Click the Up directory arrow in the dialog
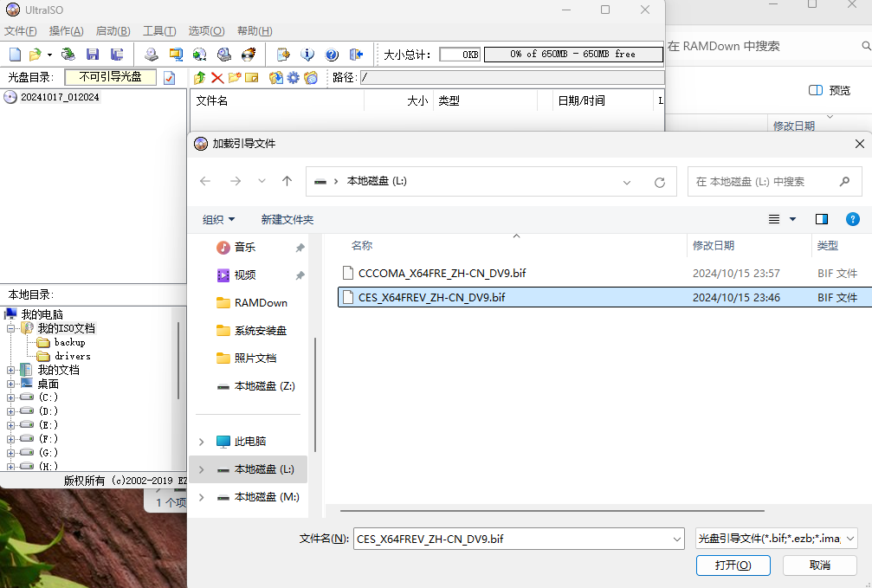The width and height of the screenshot is (872, 588). [287, 181]
